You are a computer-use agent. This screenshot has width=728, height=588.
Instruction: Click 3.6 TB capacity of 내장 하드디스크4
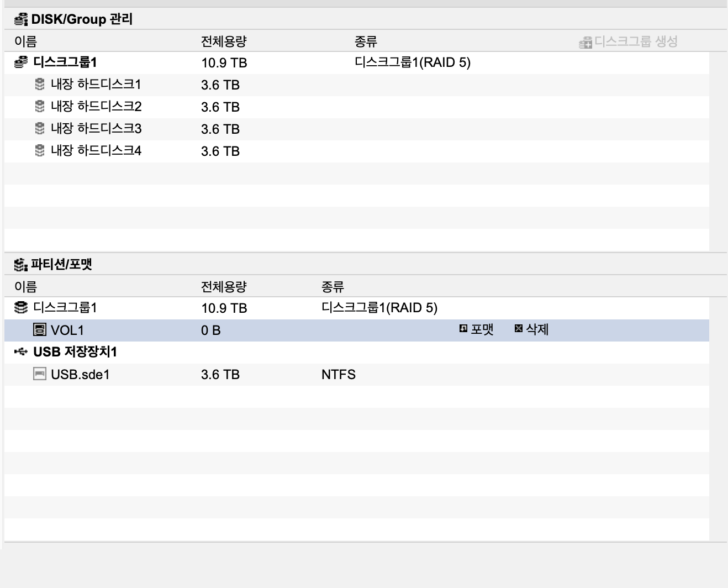click(x=220, y=151)
